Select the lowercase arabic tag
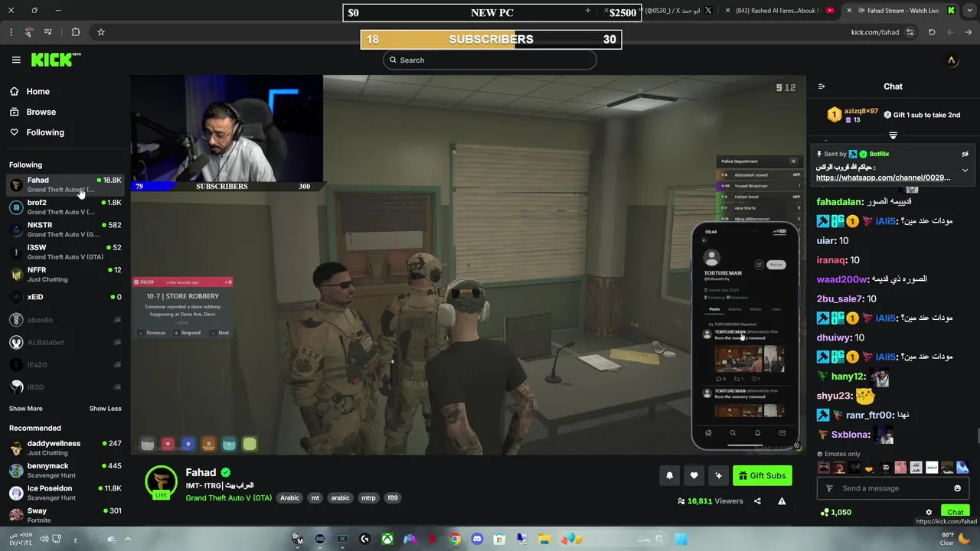Viewport: 980px width, 551px height. 340,497
